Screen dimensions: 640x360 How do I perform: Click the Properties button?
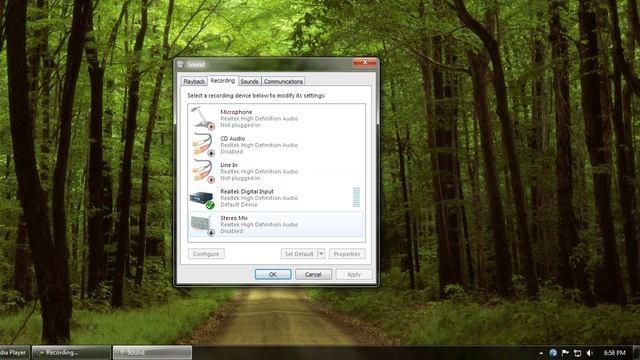[x=347, y=254]
